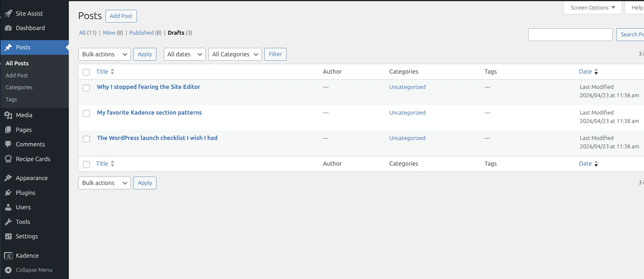This screenshot has height=279, width=644.
Task: Open 'The WordPress launch checklist I wish I had'
Action: click(157, 138)
